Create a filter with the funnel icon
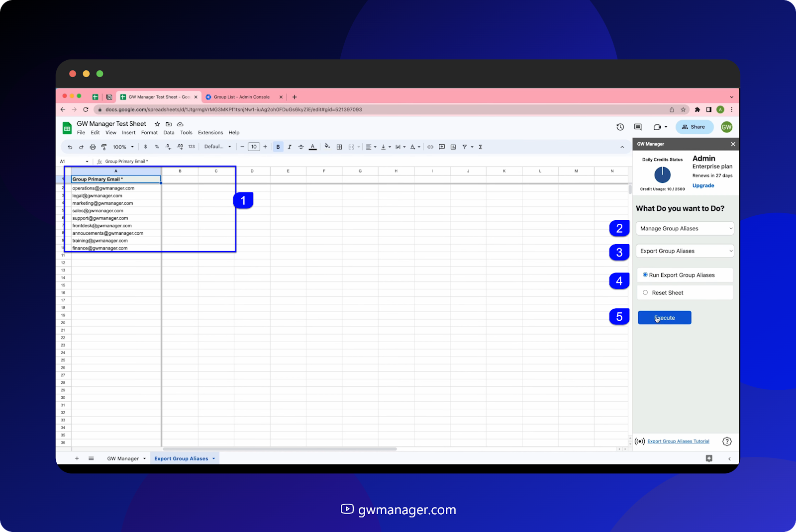Image resolution: width=796 pixels, height=532 pixels. coord(465,147)
